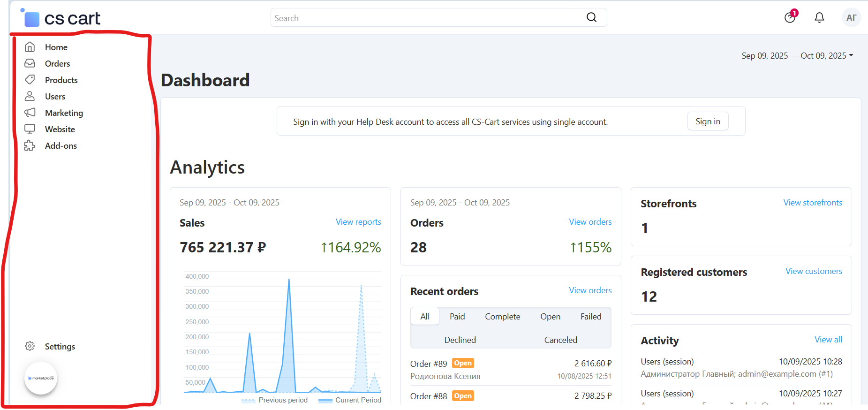Open the user avatar account menu
The height and width of the screenshot is (410, 868).
tap(851, 18)
